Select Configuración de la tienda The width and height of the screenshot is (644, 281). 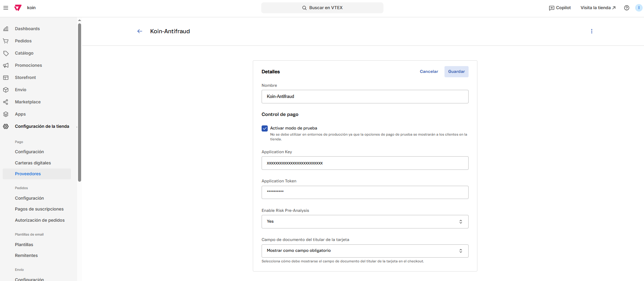42,126
